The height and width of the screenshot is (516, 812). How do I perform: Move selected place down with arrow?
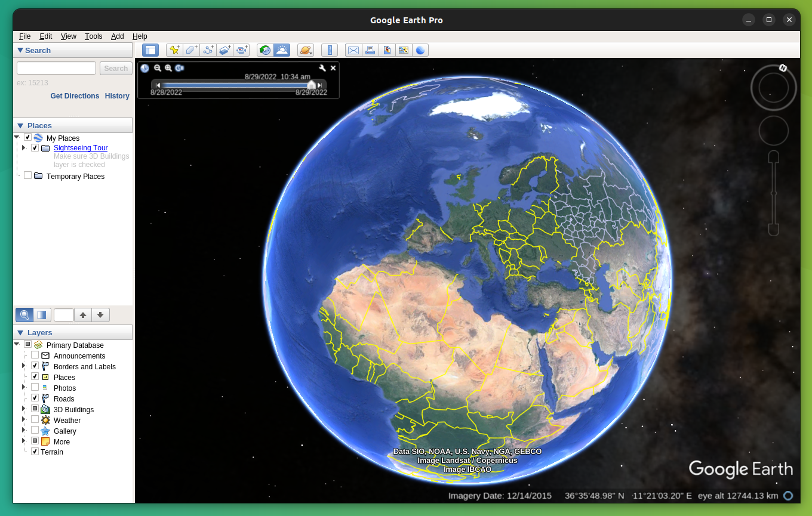click(100, 314)
